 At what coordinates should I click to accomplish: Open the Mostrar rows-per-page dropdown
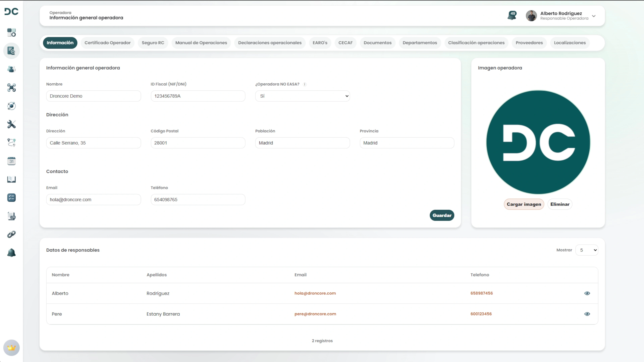(587, 250)
